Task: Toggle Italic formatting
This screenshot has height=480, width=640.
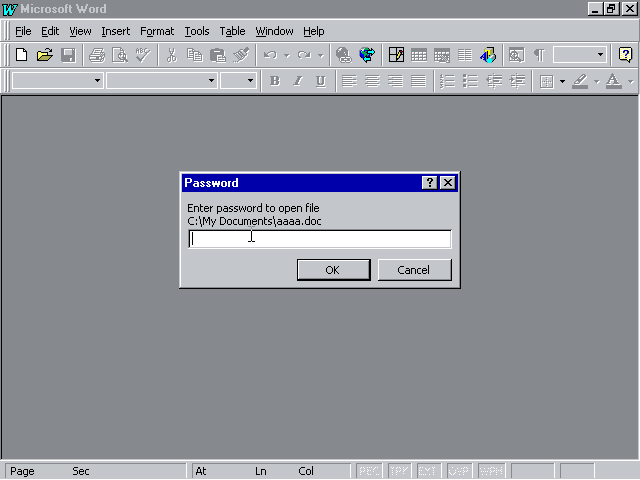Action: coord(298,81)
